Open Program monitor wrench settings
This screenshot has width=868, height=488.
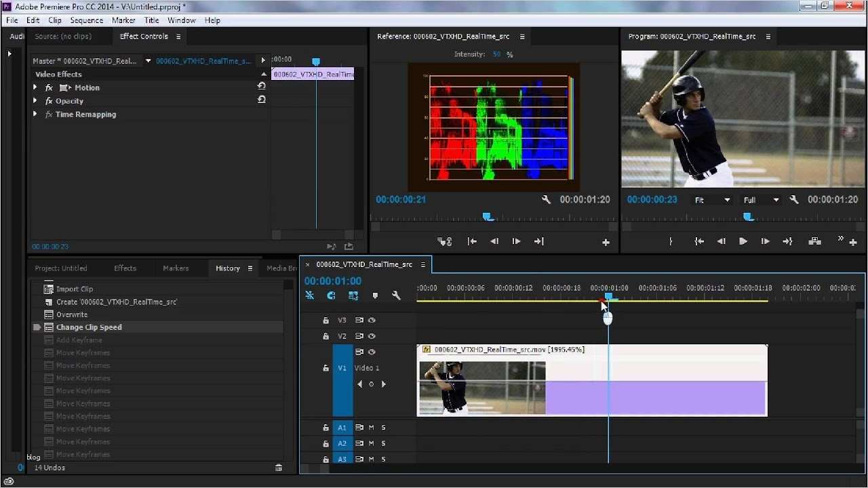[x=794, y=200]
